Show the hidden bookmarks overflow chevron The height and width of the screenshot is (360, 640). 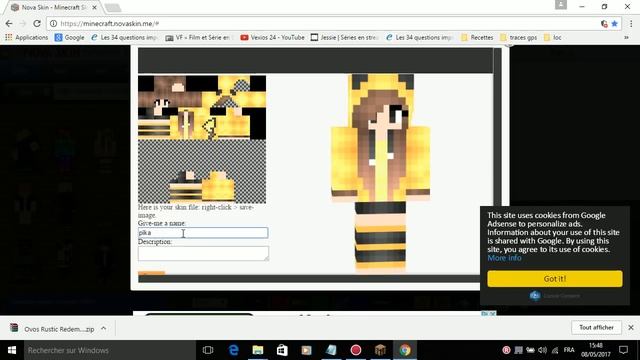coord(626,38)
